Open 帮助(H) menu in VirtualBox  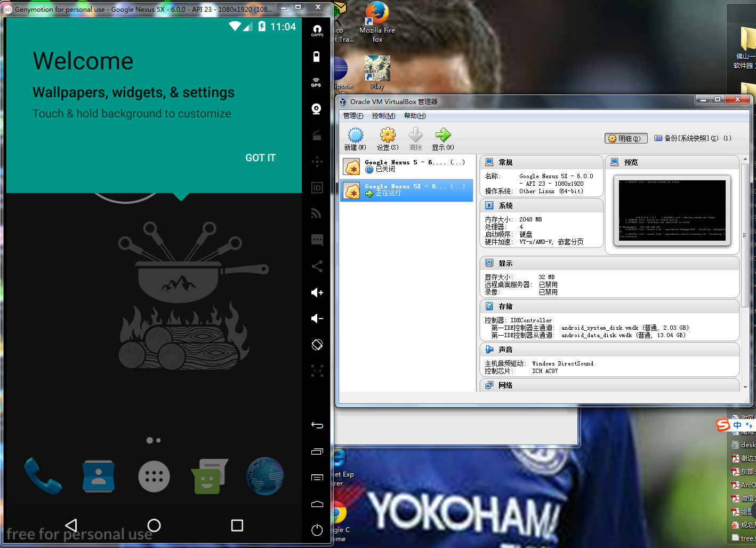415,116
